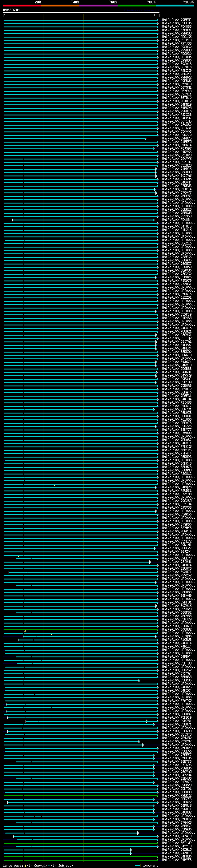
Task: Select label UniRef100_A9TPE0
Action: coord(177,40)
